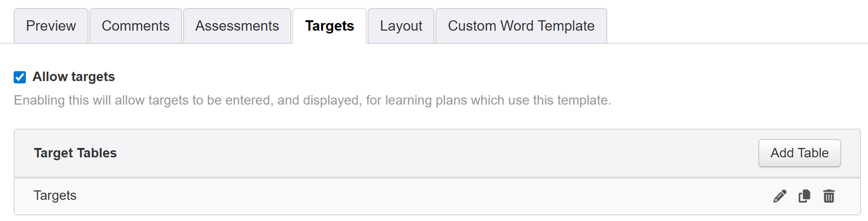Click the Targets table name in the list
The height and width of the screenshot is (221, 868).
55,196
